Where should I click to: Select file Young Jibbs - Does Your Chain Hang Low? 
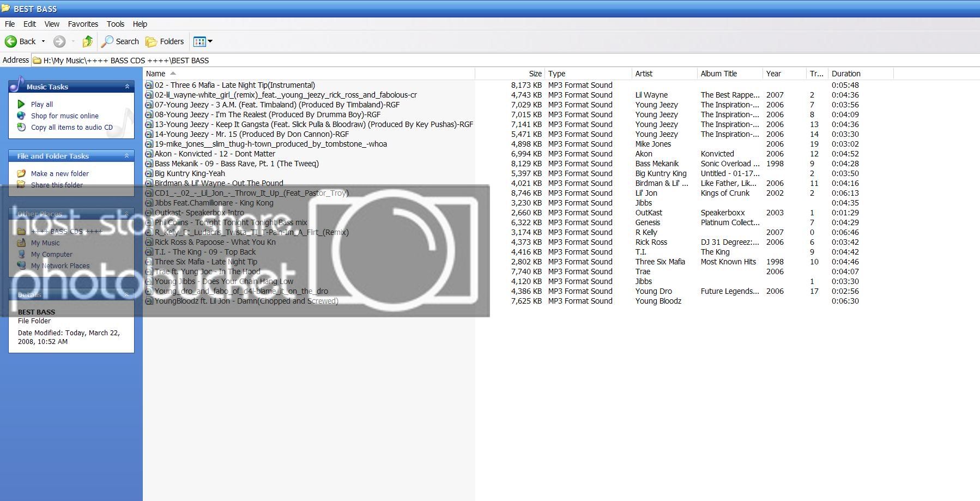pyautogui.click(x=224, y=281)
